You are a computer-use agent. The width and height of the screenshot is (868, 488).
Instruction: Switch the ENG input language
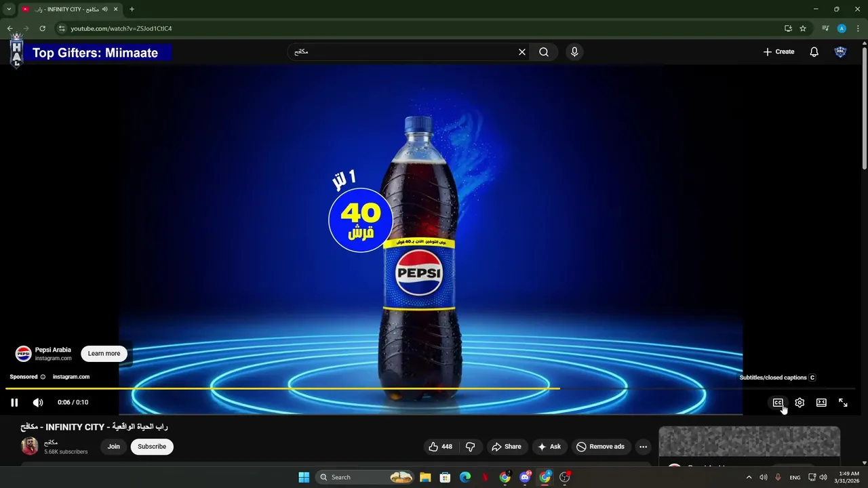point(795,478)
